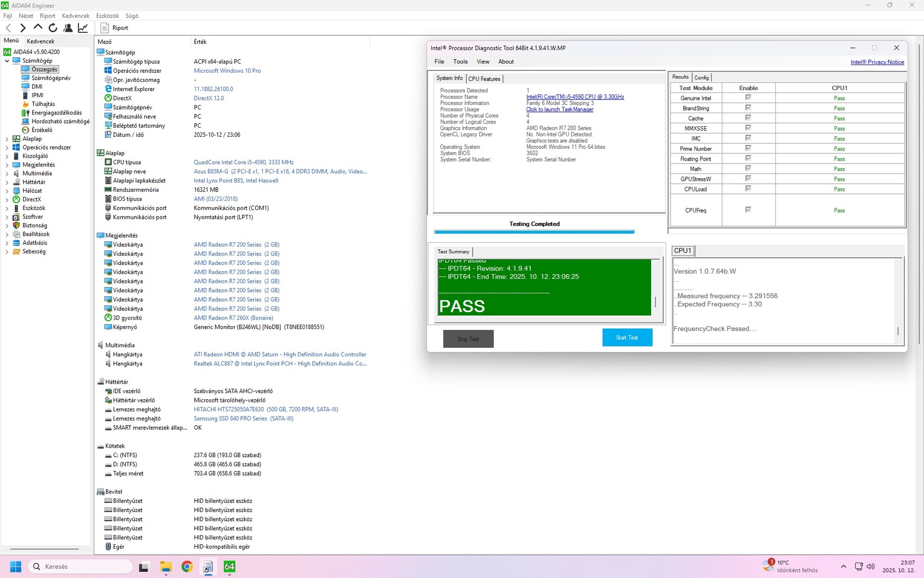Click the Test Summary scrollbar thumb
This screenshot has width=924, height=578.
click(655, 302)
